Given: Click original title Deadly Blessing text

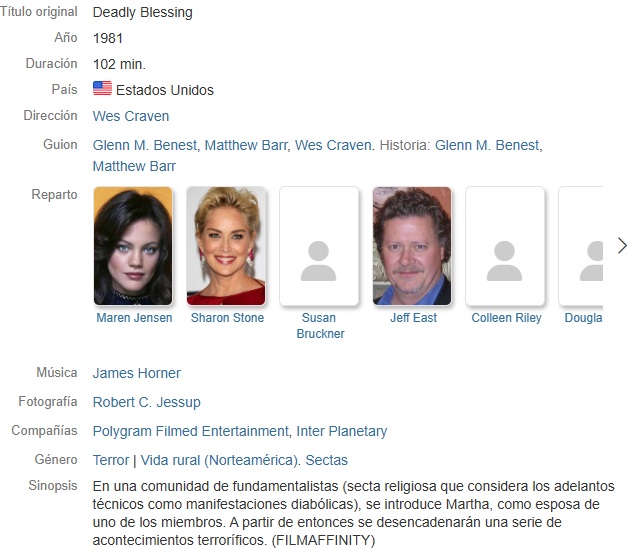Looking at the screenshot, I should click(143, 12).
